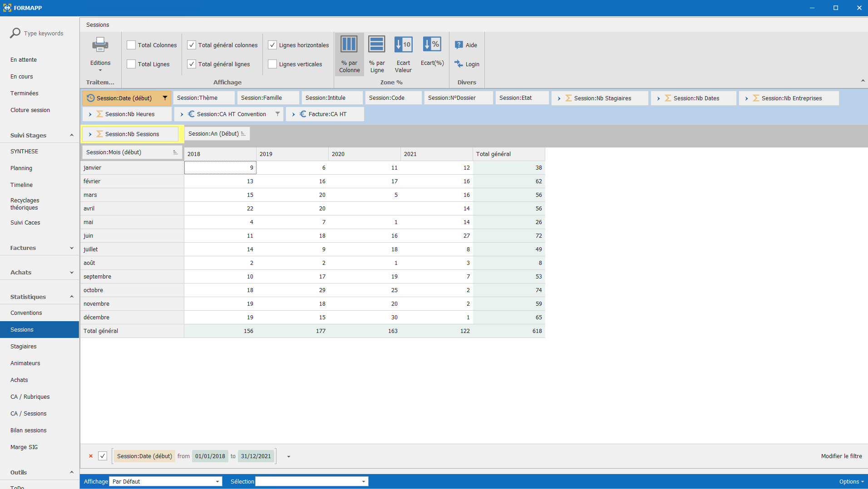Click the FORMAPP application logo
Viewport: 868px width, 489px height.
coord(7,8)
